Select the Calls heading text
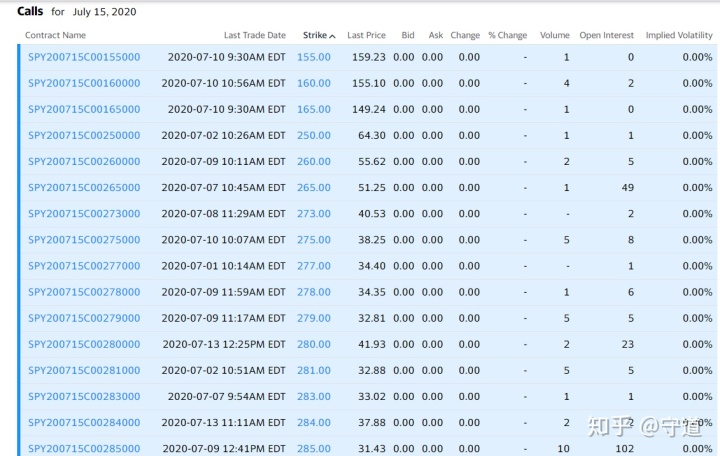 30,11
